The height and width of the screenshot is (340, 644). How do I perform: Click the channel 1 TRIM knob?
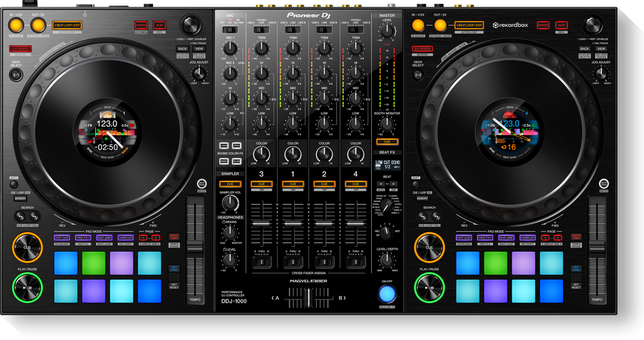coord(293,49)
